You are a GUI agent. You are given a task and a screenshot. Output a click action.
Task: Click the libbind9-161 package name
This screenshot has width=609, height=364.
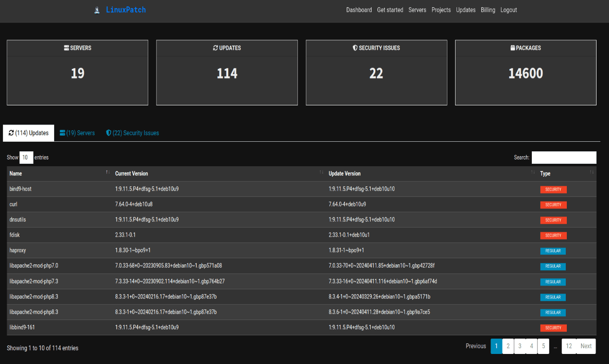(x=23, y=327)
